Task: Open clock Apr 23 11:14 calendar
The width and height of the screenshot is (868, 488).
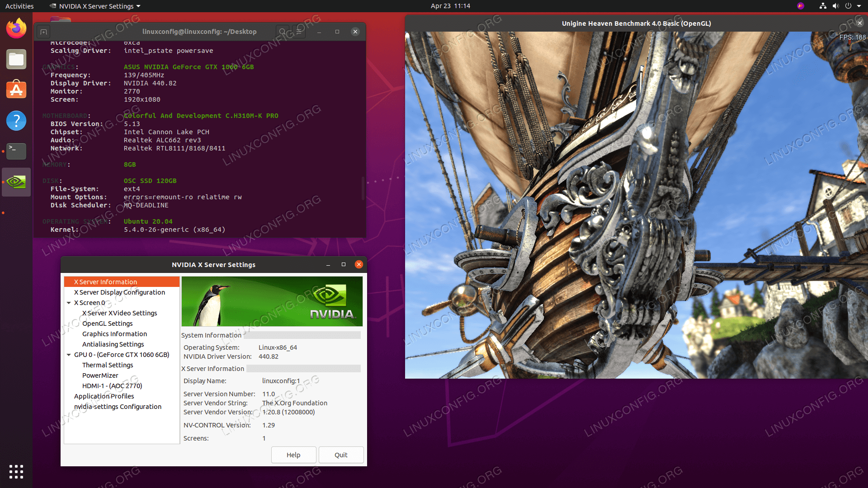Action: point(450,6)
